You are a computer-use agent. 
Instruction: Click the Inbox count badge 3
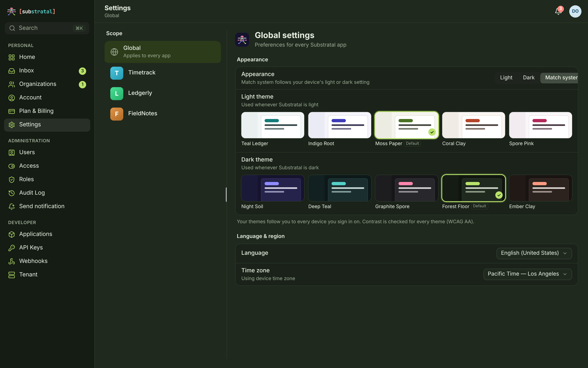[x=82, y=71]
